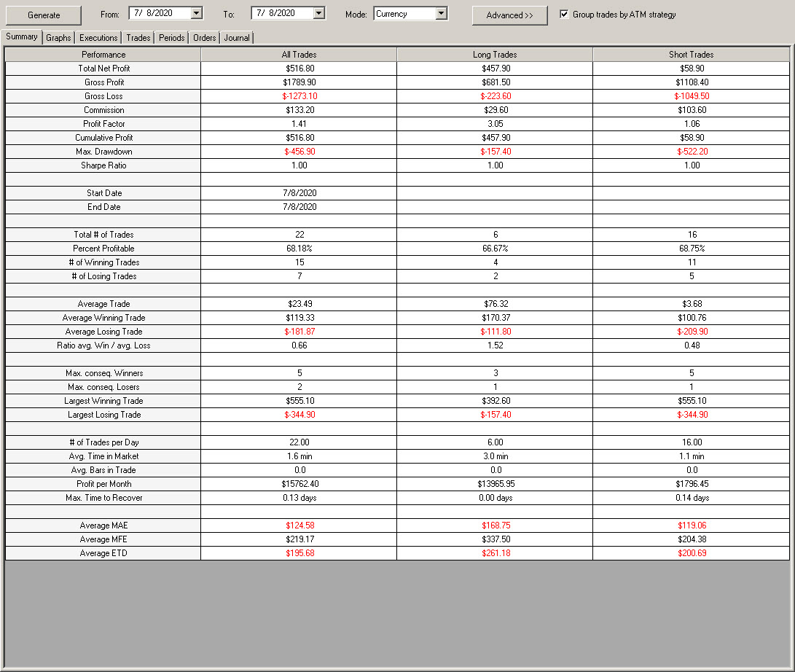Expand the Mode Currency dropdown
Viewport: 795px width, 672px height.
coord(442,14)
